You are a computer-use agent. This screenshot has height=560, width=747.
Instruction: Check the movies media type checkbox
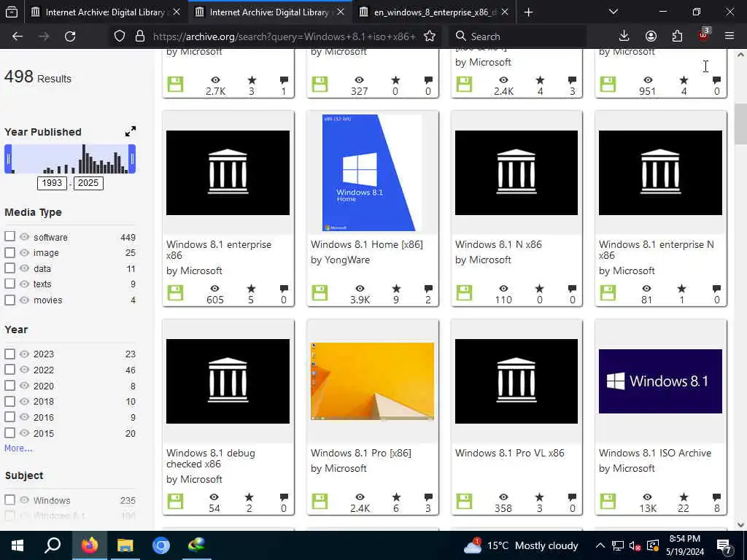point(9,300)
